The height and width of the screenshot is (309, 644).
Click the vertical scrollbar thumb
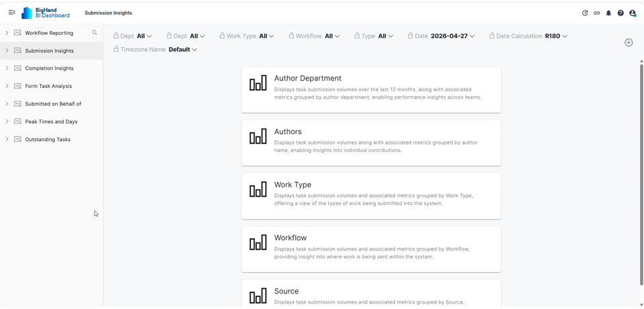[641, 174]
